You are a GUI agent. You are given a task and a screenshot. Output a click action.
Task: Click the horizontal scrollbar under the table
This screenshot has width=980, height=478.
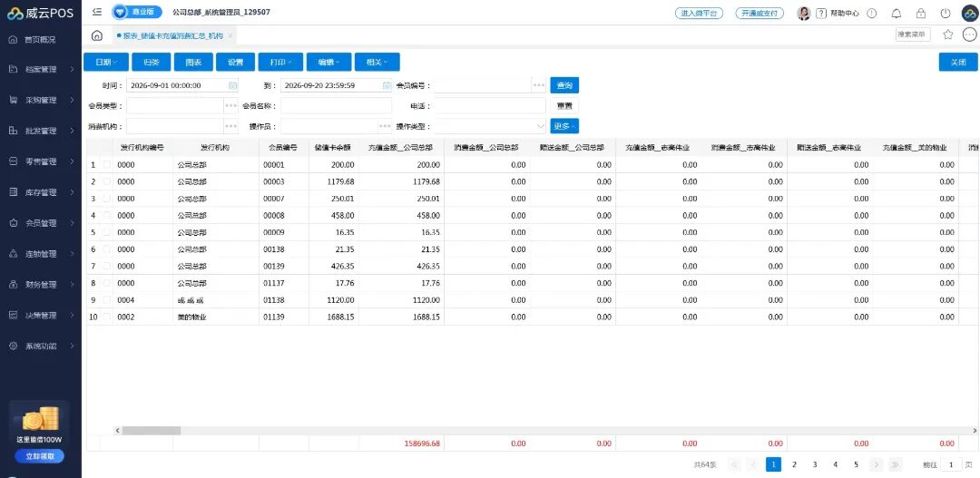[152, 431]
